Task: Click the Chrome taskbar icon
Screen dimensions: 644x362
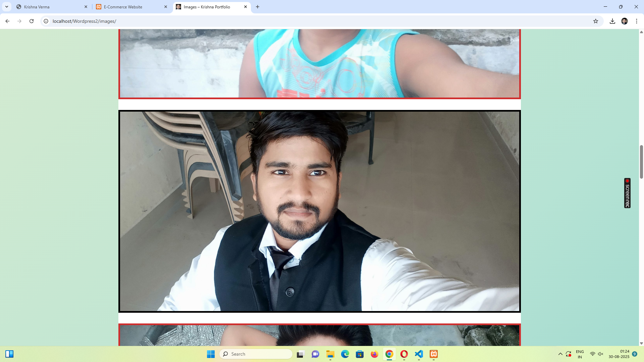Action: [389, 354]
